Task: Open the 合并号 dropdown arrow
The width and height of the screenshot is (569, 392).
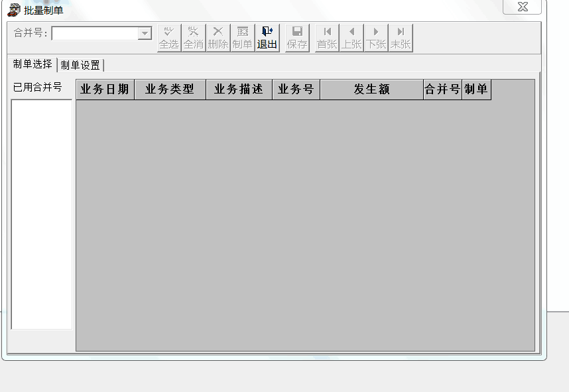Action: pos(145,33)
